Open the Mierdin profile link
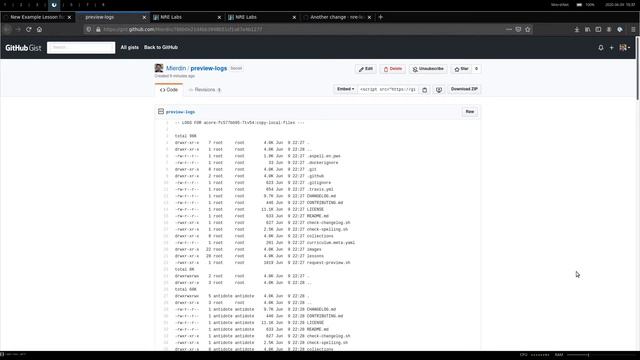Viewport: 640px width, 360px height. pyautogui.click(x=176, y=68)
